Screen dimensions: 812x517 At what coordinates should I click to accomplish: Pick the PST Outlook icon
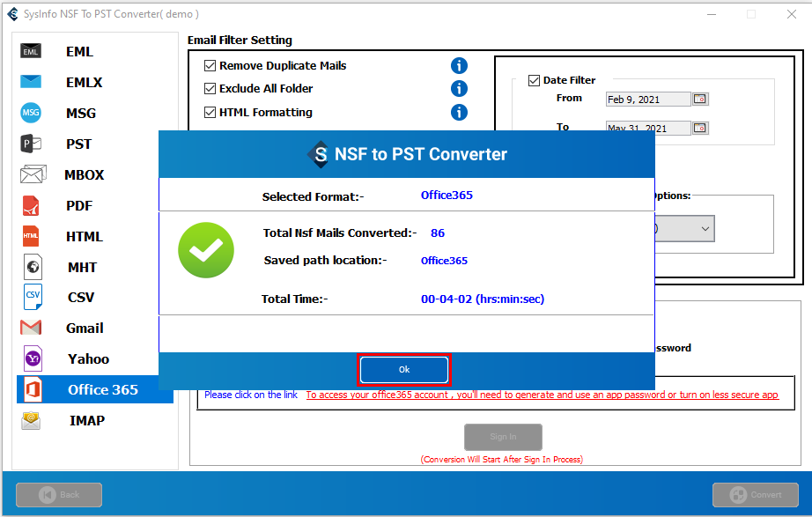tap(31, 144)
